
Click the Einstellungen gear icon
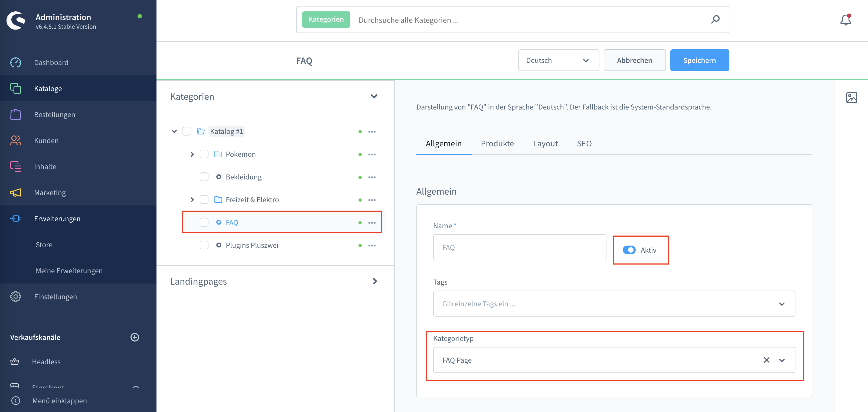click(x=15, y=296)
